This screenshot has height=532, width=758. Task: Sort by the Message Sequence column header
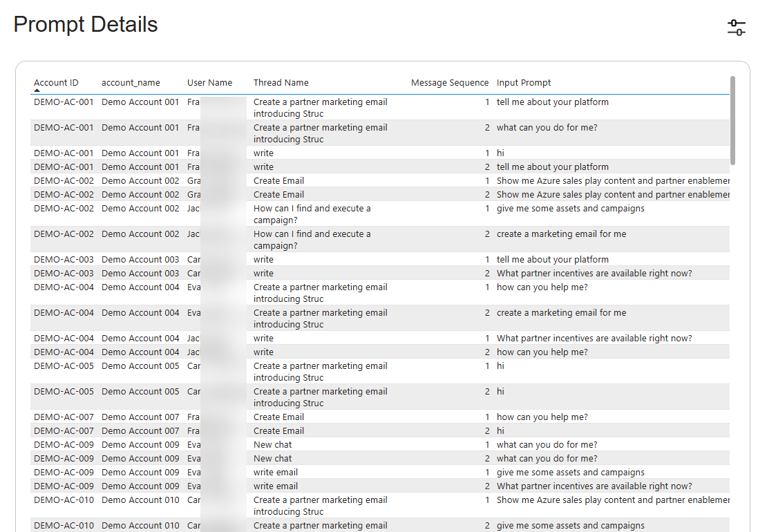coord(450,83)
